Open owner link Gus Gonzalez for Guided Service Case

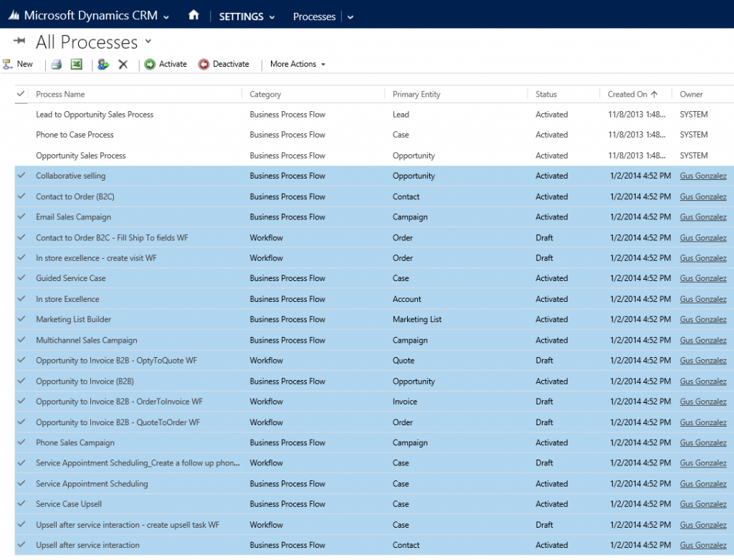(x=703, y=278)
